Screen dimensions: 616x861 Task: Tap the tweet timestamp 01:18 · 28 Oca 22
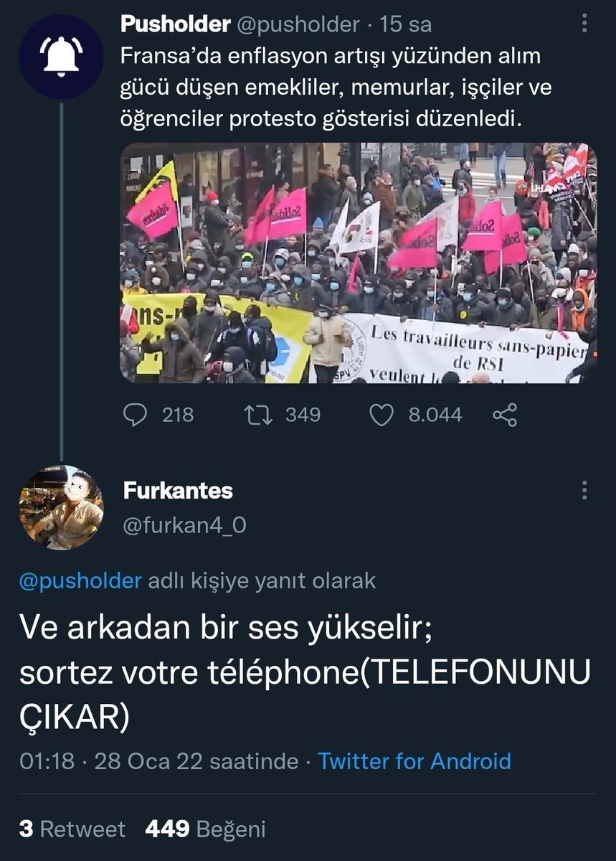tap(158, 761)
